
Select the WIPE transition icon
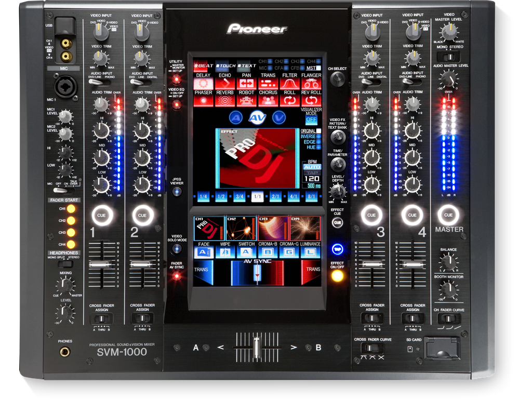pos(225,252)
